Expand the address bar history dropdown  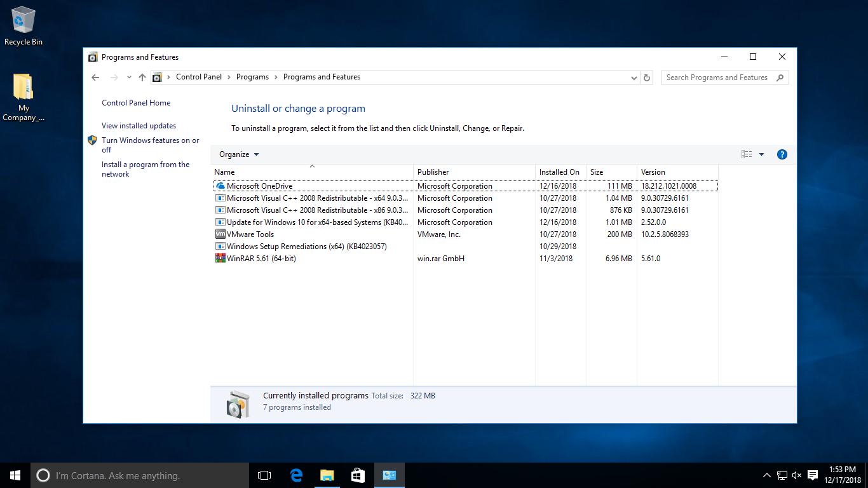click(634, 78)
